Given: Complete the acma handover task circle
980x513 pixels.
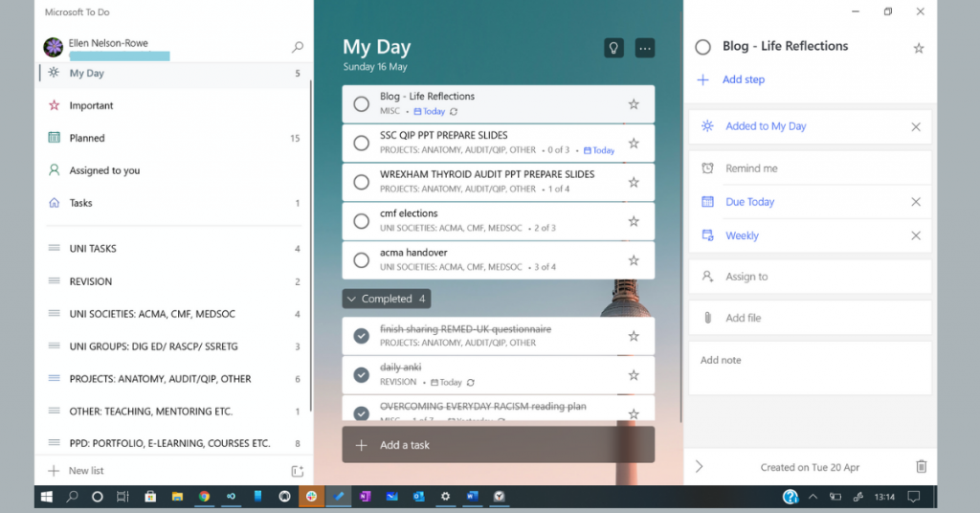Looking at the screenshot, I should point(361,260).
